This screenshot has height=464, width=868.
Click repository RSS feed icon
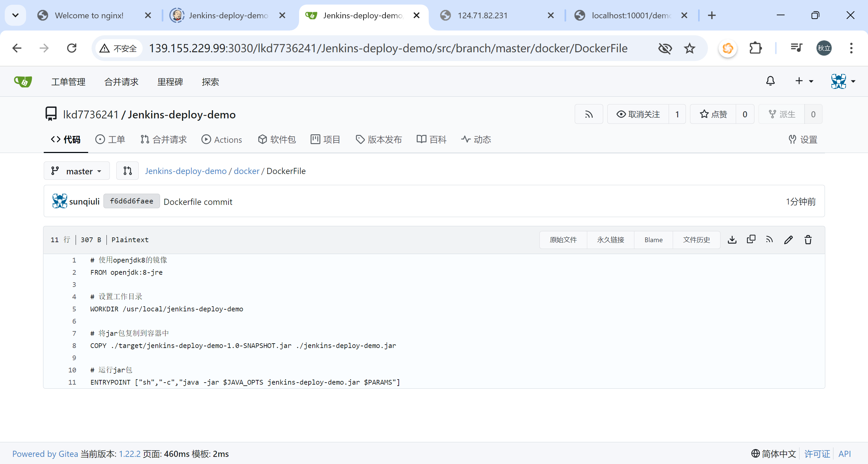click(589, 115)
